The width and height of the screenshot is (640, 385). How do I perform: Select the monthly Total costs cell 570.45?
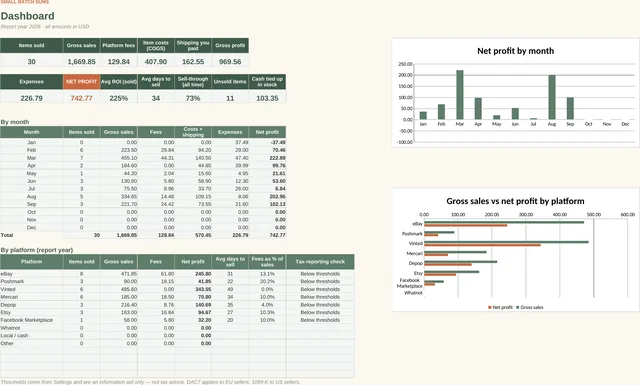point(193,235)
